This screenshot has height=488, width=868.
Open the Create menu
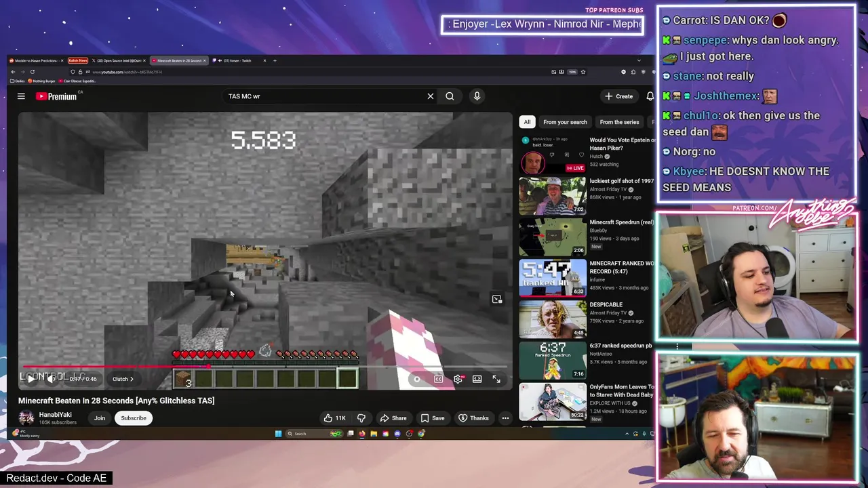[618, 96]
